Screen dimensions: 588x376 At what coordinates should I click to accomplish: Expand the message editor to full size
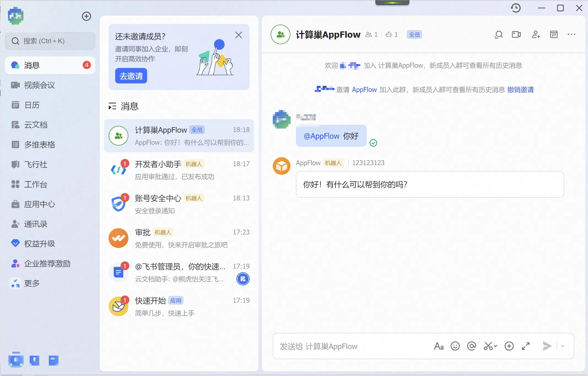pyautogui.click(x=526, y=346)
